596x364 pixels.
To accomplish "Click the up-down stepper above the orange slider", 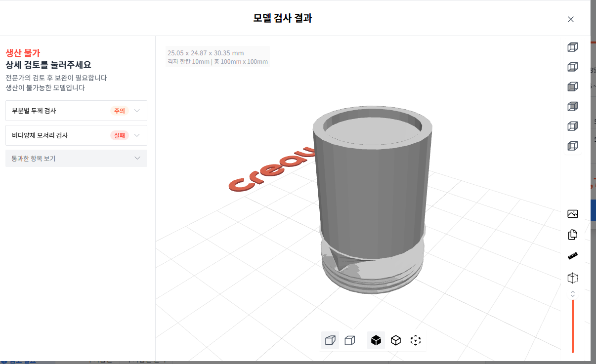I will pos(573,294).
